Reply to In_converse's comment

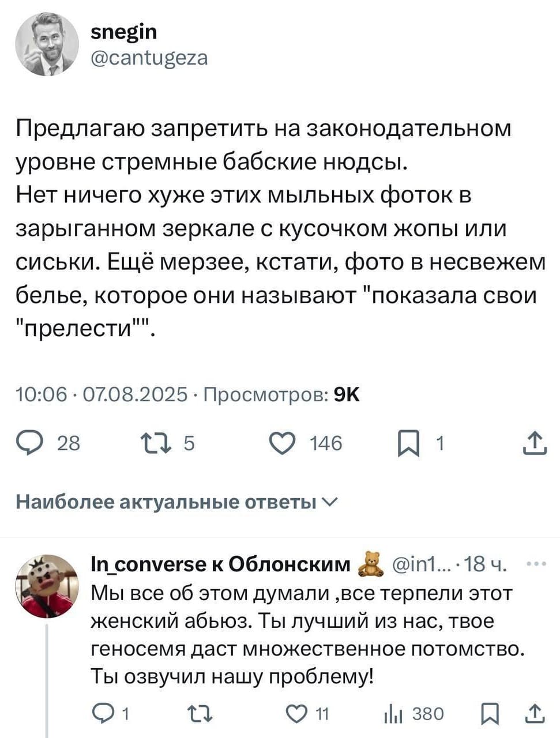pos(105,714)
